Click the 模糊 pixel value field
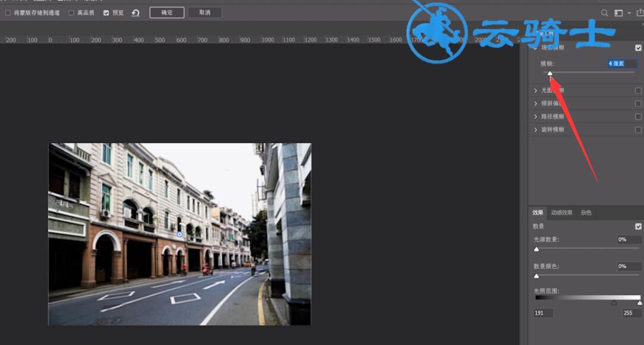Viewport: 644px width, 345px height. [623, 64]
